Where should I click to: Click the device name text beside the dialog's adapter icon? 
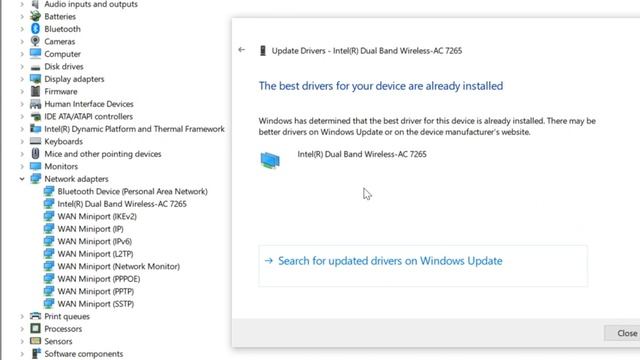[x=362, y=154]
